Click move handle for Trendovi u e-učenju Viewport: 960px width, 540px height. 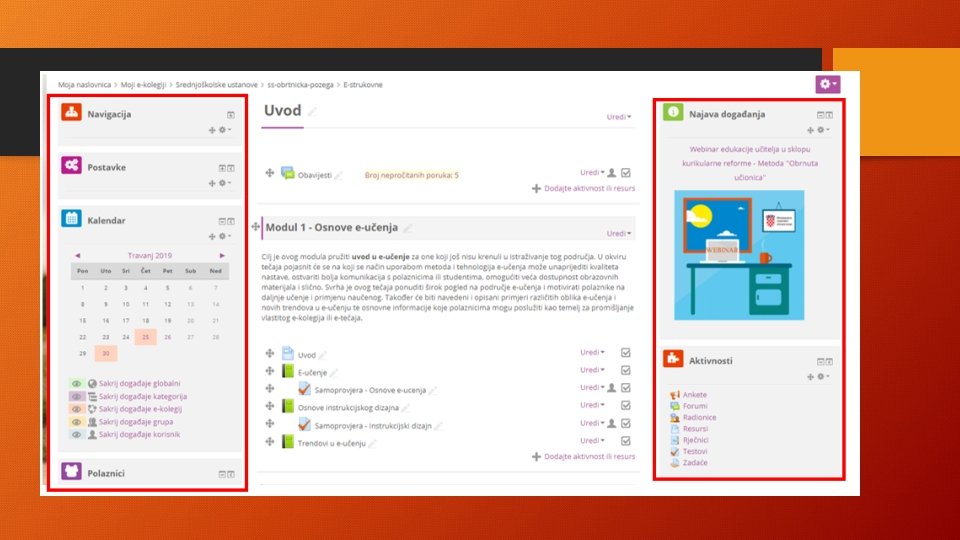pos(269,441)
